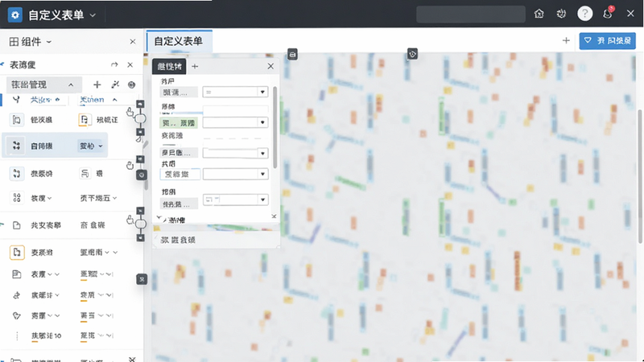This screenshot has height=362, width=644.
Task: Open the dropdown in the highlighted component row
Action: 91,146
